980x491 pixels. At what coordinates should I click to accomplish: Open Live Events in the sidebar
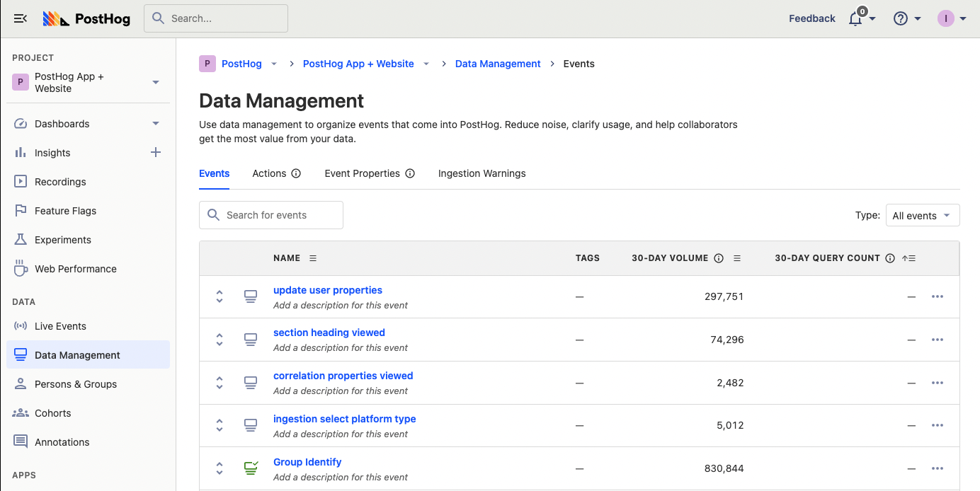[59, 325]
